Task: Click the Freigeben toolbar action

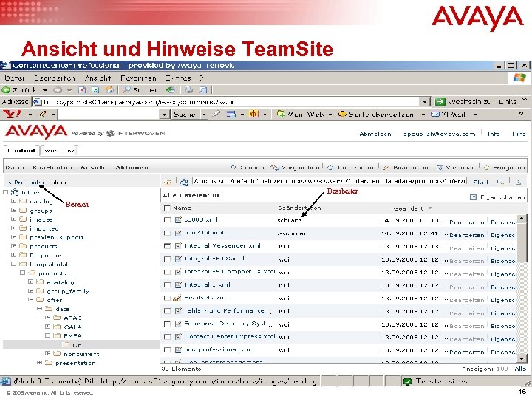Action: coord(505,167)
